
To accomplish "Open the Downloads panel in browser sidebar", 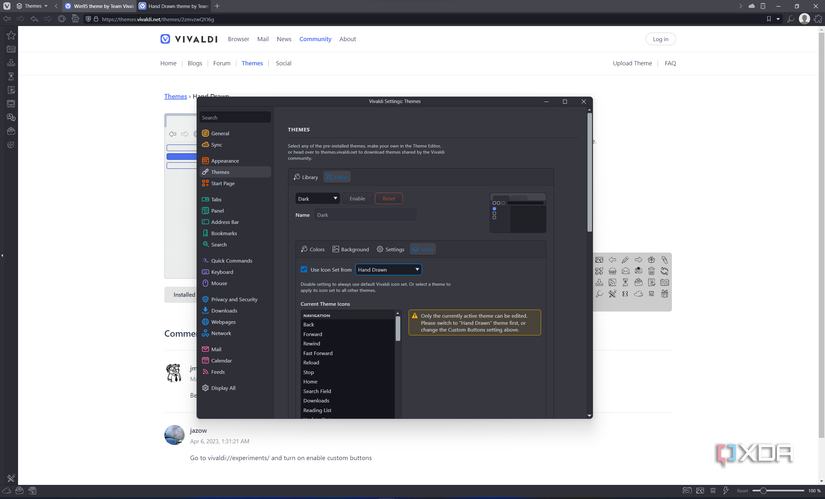I will click(x=11, y=63).
